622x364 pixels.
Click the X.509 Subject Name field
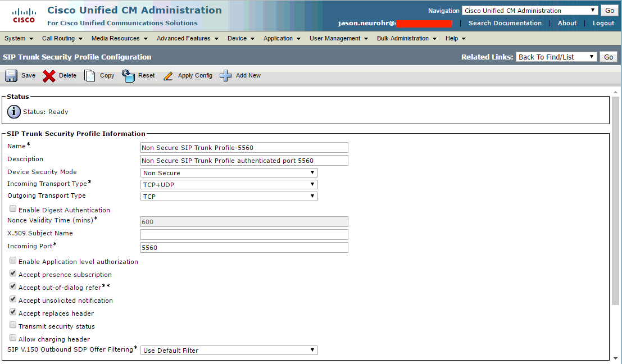pos(244,234)
